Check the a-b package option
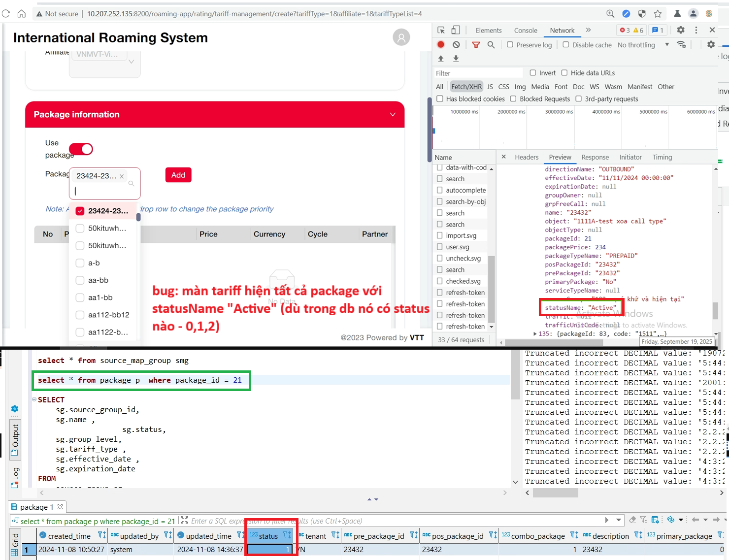 [x=80, y=263]
